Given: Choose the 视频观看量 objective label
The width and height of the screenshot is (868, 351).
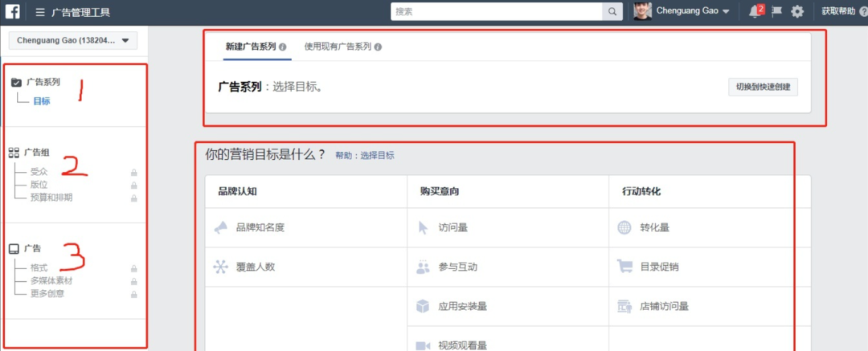Looking at the screenshot, I should pos(463,345).
